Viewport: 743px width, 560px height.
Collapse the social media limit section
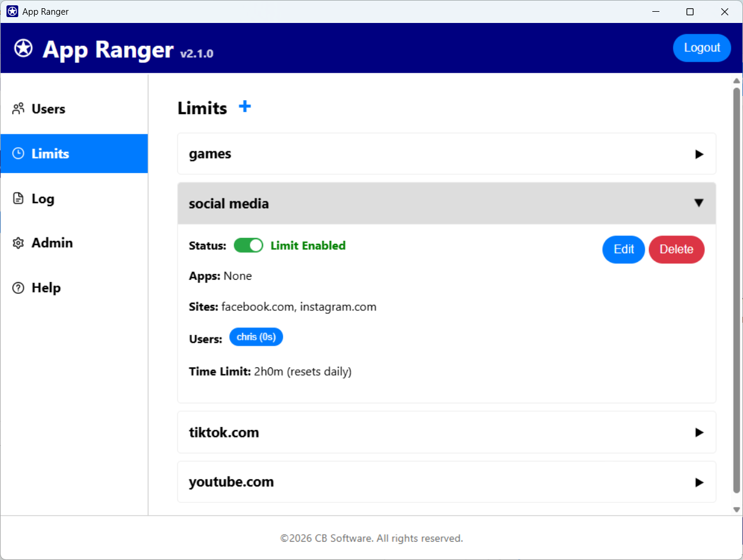[446, 203]
